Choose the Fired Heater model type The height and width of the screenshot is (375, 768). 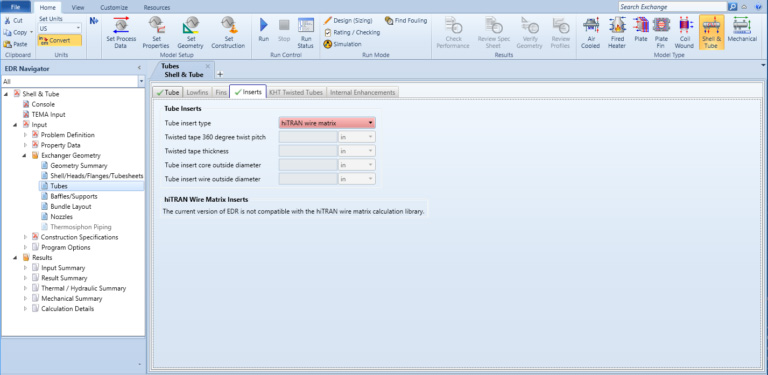(x=617, y=33)
